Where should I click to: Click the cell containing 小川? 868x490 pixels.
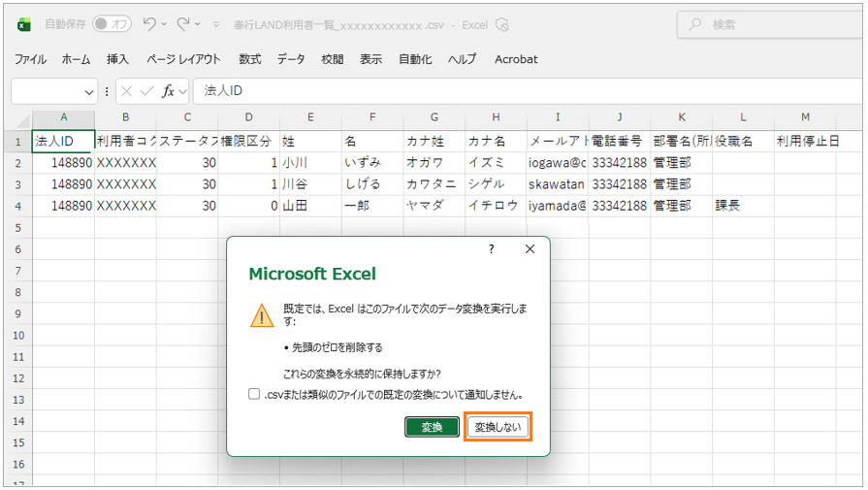310,163
